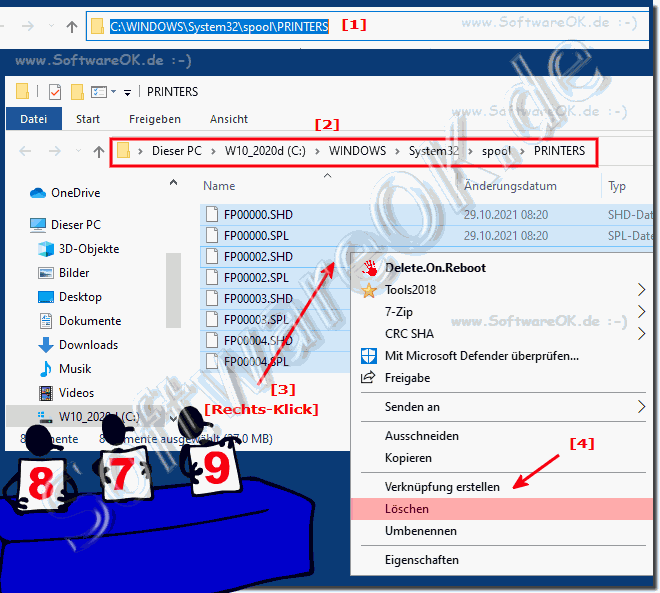Go up one folder level in PRINTERS window
Viewport: 660px width, 593px height.
(x=98, y=152)
